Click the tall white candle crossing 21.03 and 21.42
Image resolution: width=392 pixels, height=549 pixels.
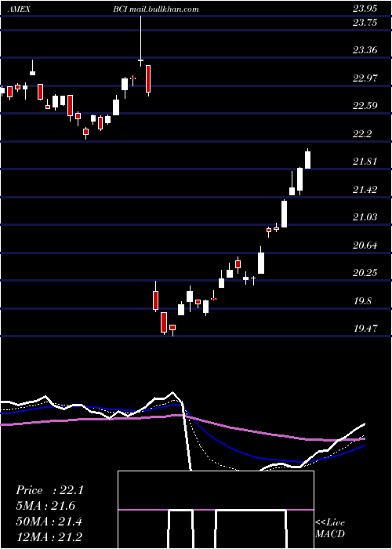tap(284, 213)
